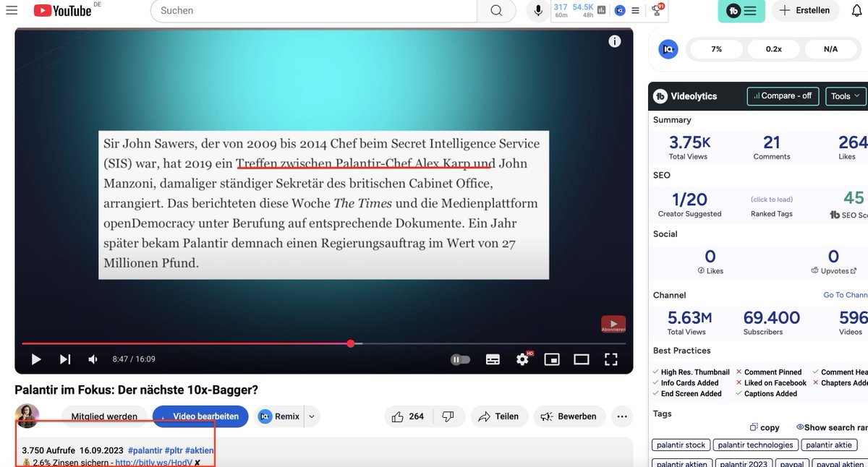Open the YouTube hamburger guide menu

[x=11, y=10]
